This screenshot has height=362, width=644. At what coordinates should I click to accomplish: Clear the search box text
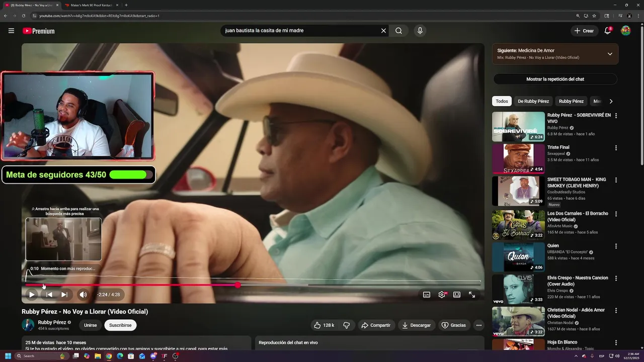(x=383, y=31)
